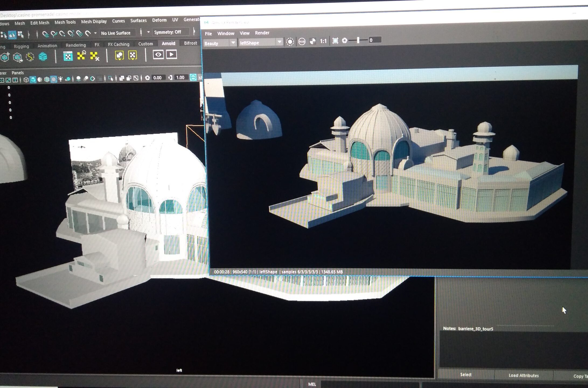Set RenderView zoom to 1:1
Image resolution: width=588 pixels, height=388 pixels.
(323, 41)
